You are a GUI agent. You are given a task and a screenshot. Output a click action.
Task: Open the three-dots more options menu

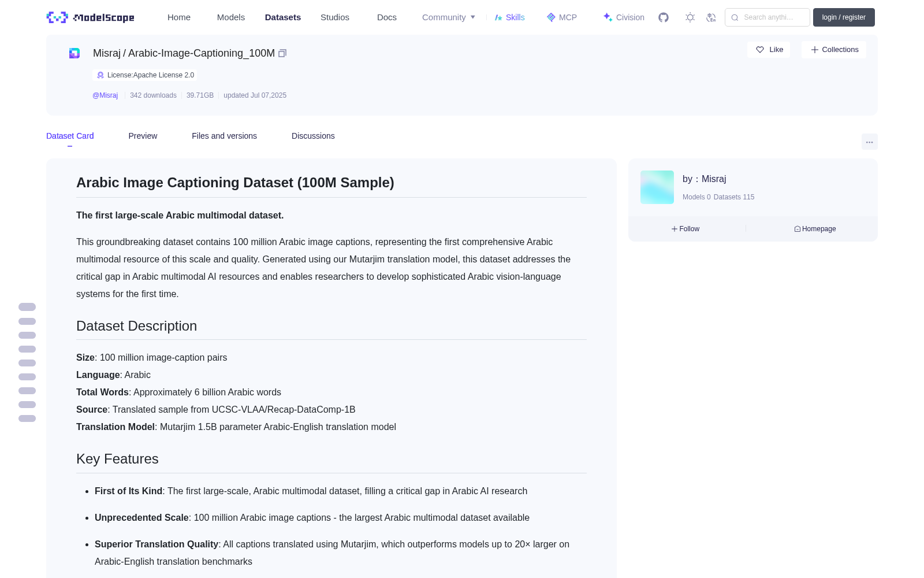tap(869, 142)
